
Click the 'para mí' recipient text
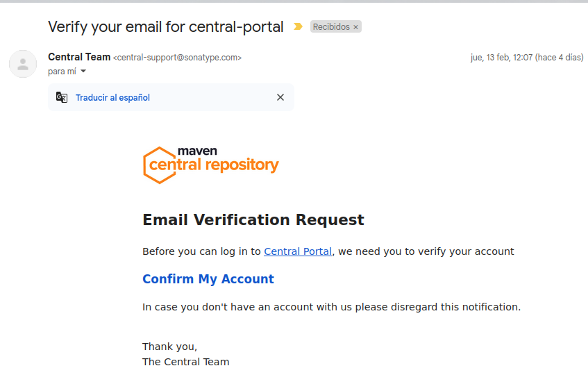(62, 72)
